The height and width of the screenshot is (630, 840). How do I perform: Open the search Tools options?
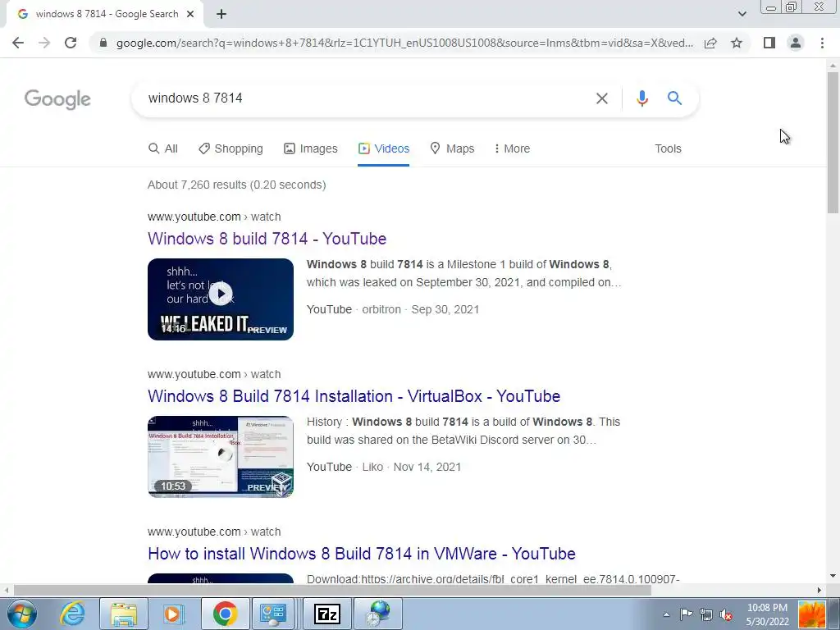click(x=668, y=148)
